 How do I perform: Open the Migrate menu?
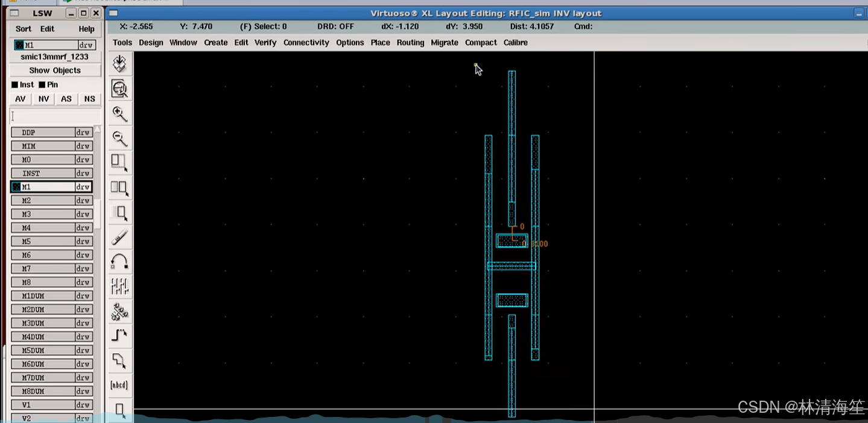point(445,43)
